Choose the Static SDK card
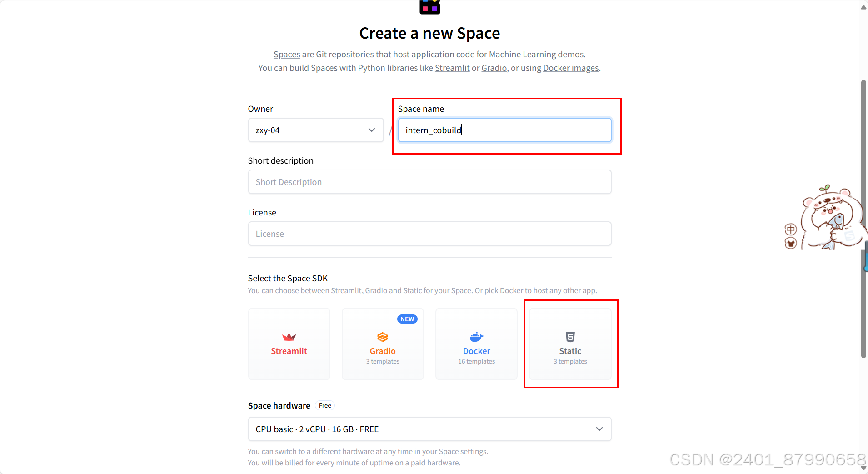Image resolution: width=868 pixels, height=474 pixels. pyautogui.click(x=570, y=344)
